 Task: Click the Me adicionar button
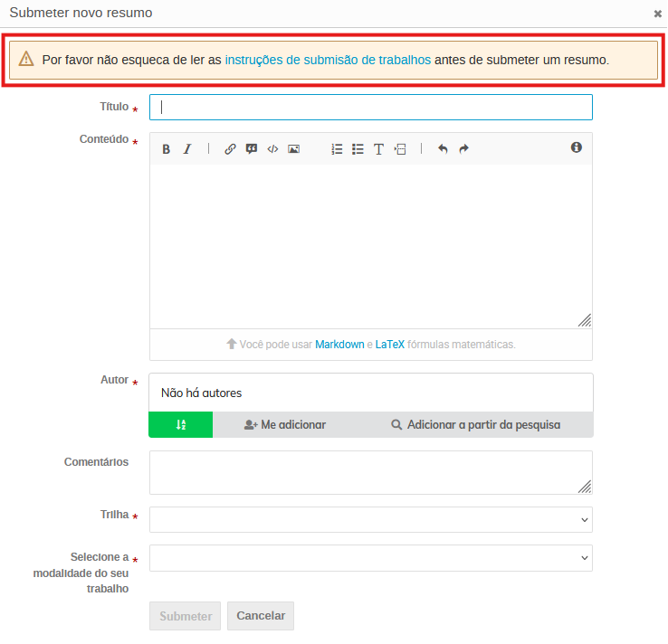285,425
